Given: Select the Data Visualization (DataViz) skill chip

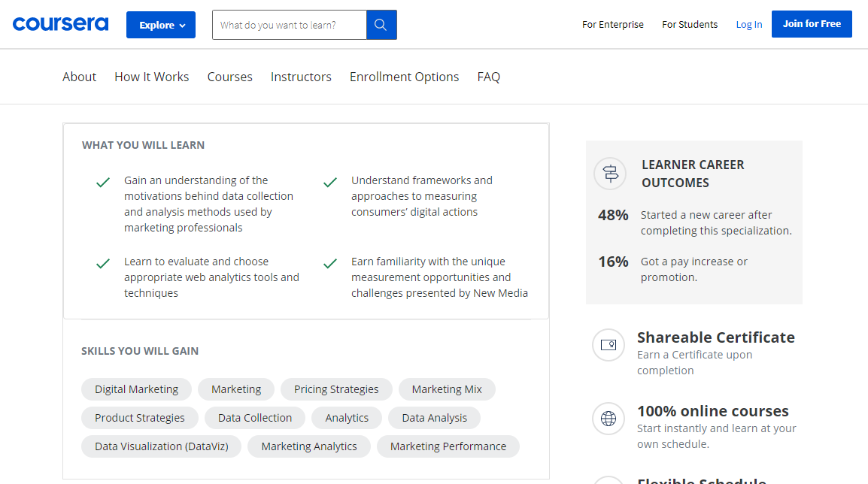Looking at the screenshot, I should pyautogui.click(x=161, y=446).
